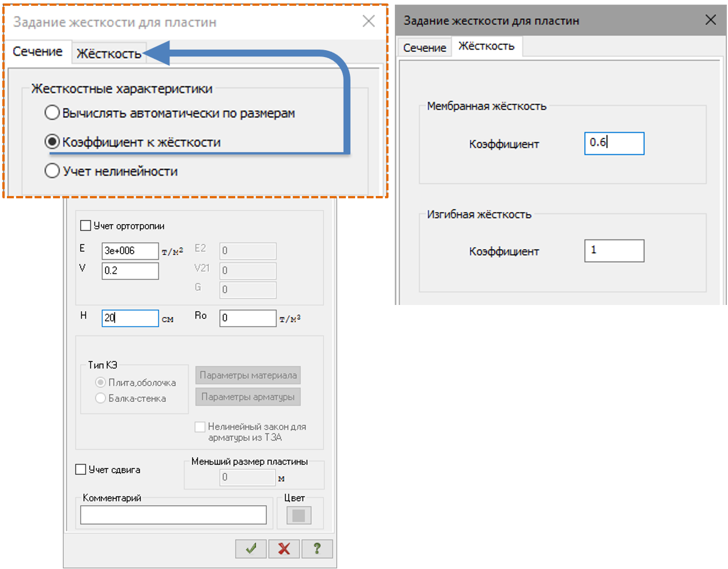Click the elastic modulus E field

click(x=130, y=251)
